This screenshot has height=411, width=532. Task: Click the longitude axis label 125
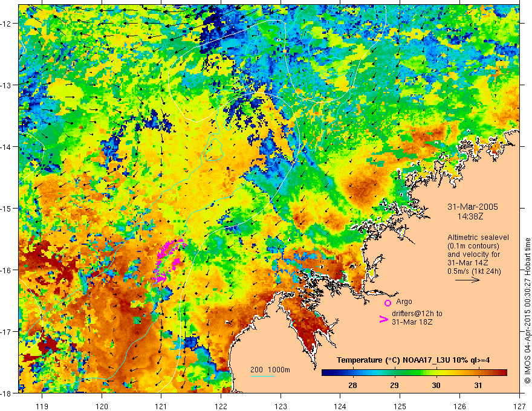point(400,406)
